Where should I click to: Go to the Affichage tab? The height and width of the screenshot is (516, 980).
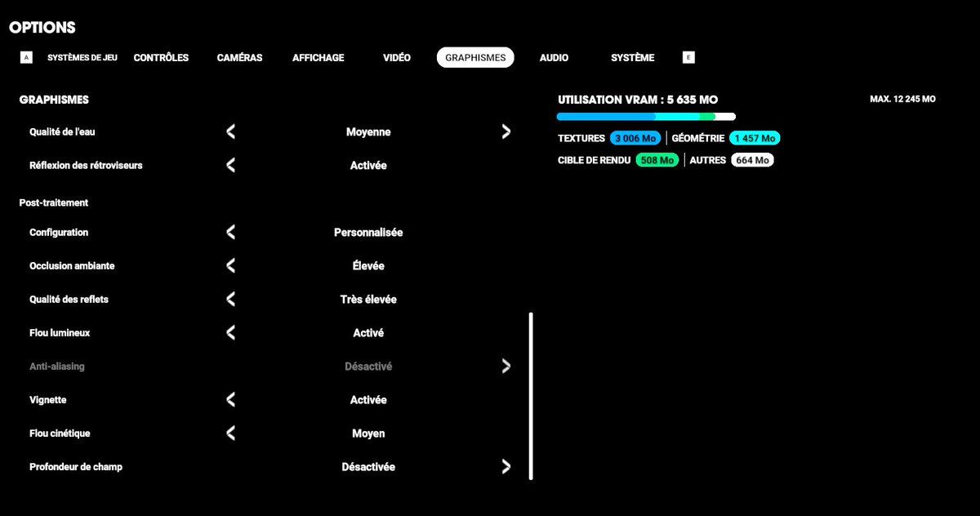click(x=318, y=58)
